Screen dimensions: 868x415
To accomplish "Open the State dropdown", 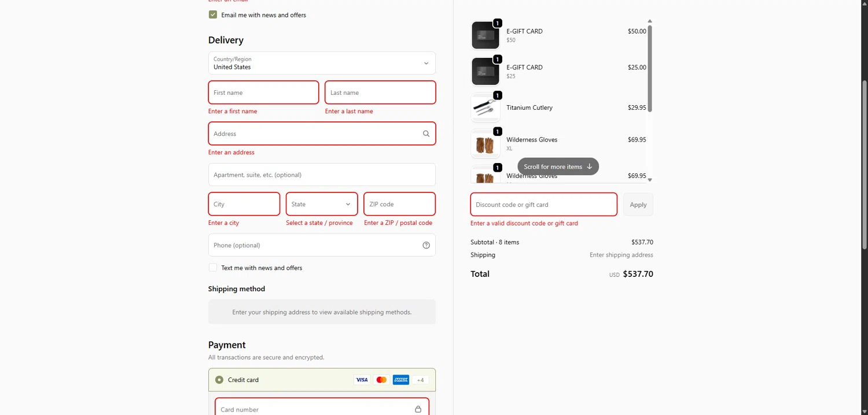I will point(322,204).
